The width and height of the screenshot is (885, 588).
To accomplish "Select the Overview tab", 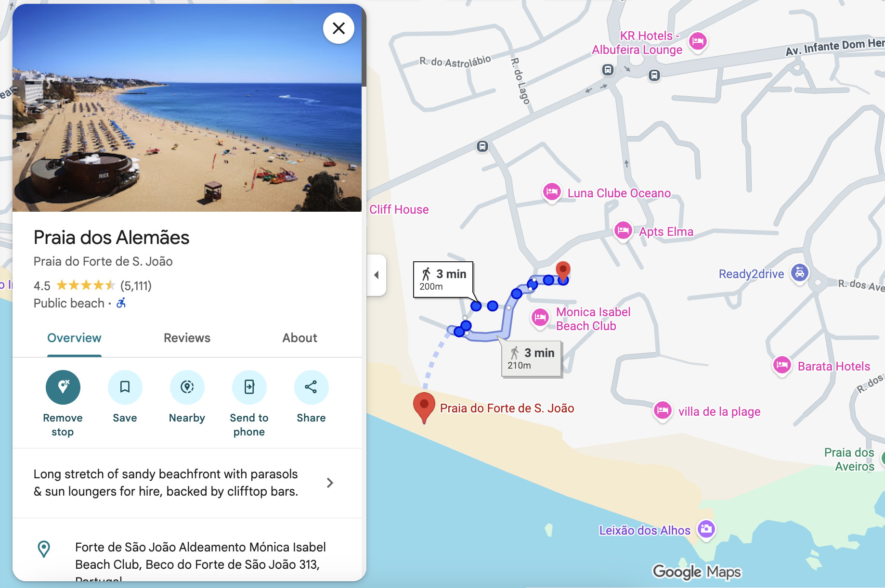I will tap(74, 338).
